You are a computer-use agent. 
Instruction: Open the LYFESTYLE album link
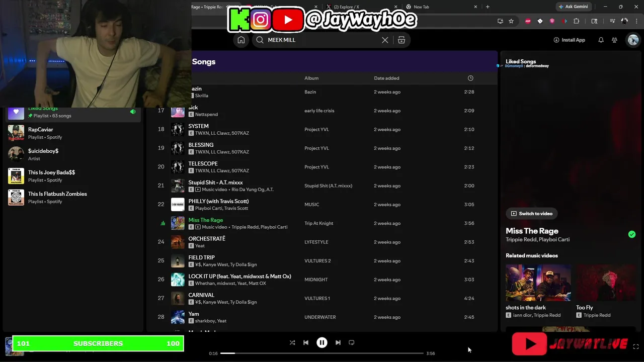[x=316, y=242]
